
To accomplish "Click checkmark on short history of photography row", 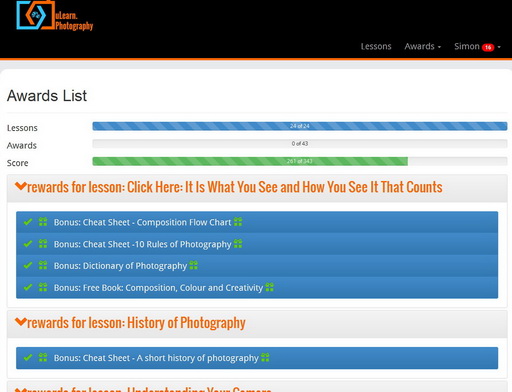I will pos(28,357).
